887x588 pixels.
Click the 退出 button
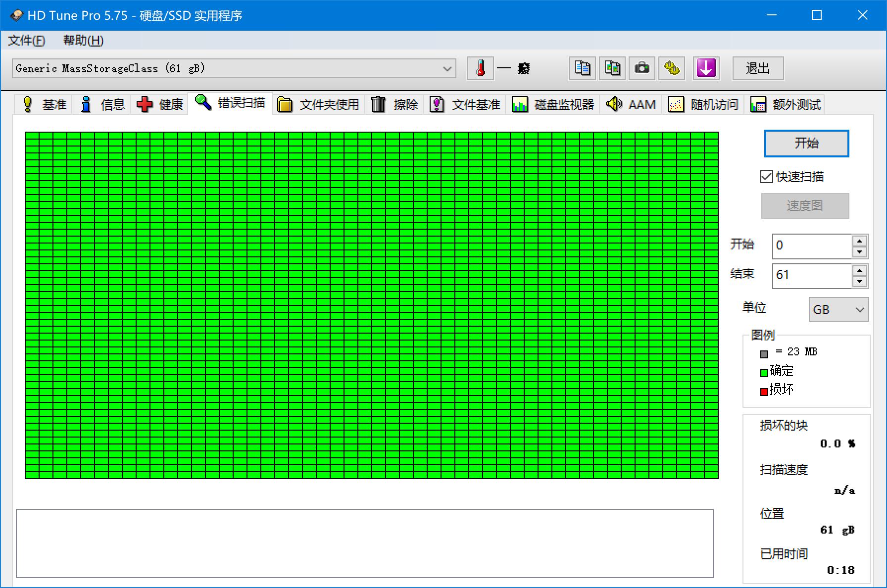point(758,68)
